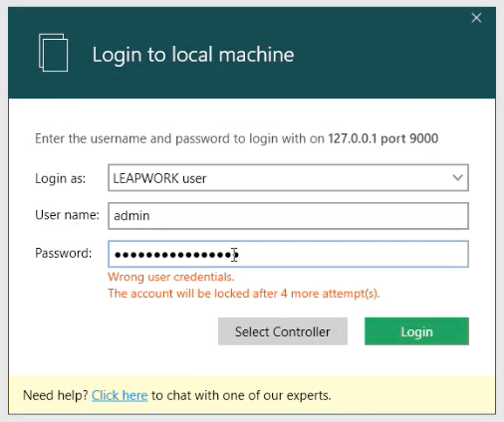504x422 pixels.
Task: Click the green Login button
Action: point(416,331)
